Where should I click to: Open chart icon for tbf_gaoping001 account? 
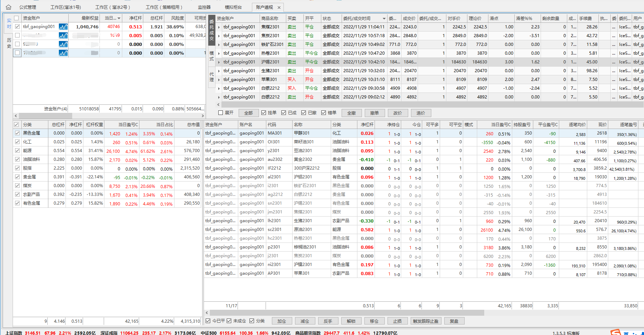click(63, 27)
